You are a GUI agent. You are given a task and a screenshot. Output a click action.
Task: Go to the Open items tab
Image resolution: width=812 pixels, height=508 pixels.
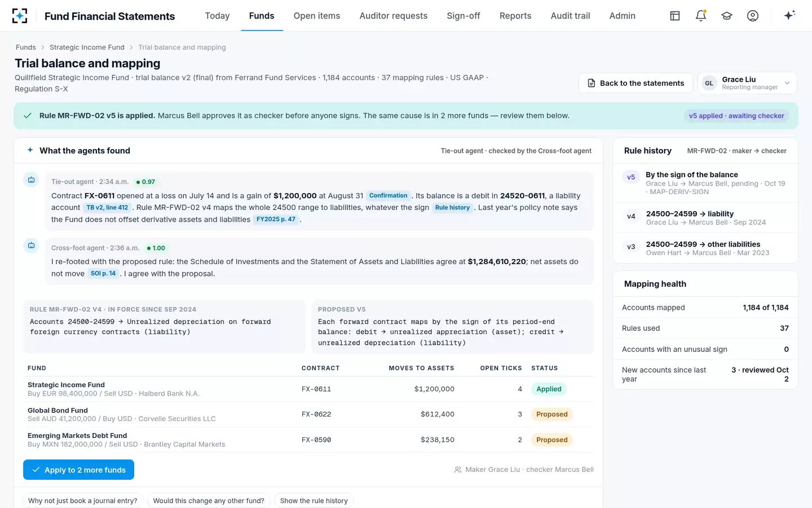pyautogui.click(x=317, y=16)
